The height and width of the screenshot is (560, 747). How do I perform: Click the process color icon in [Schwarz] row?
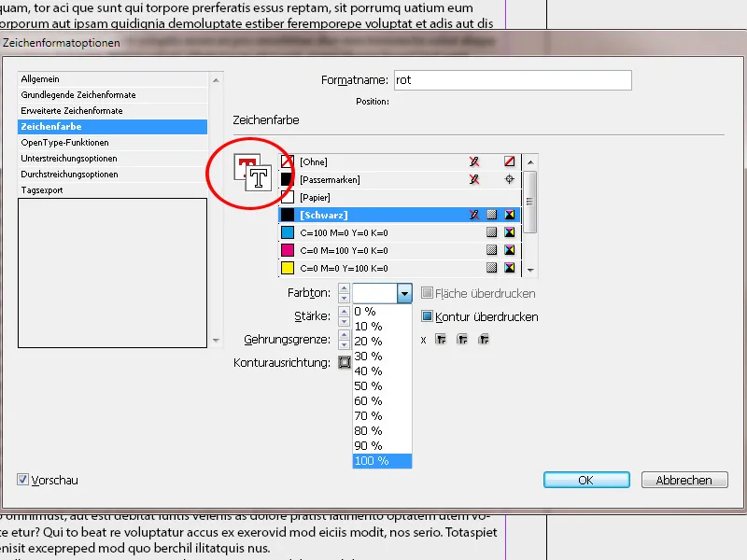(x=492, y=215)
